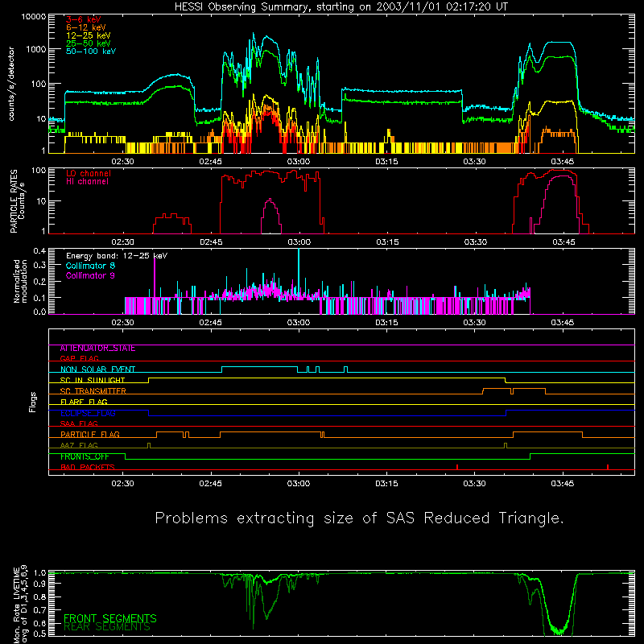Click the NON_SOLAR_EVENT flag label

[x=97, y=369]
